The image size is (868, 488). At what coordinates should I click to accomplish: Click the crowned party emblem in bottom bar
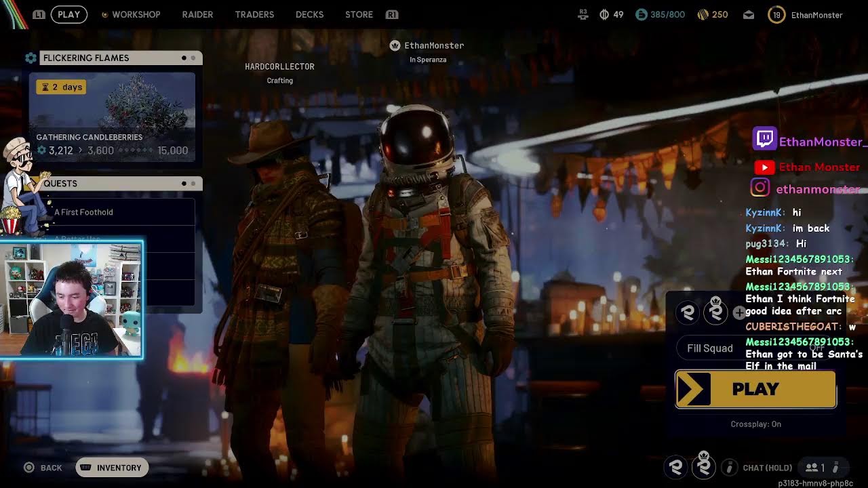pyautogui.click(x=704, y=466)
